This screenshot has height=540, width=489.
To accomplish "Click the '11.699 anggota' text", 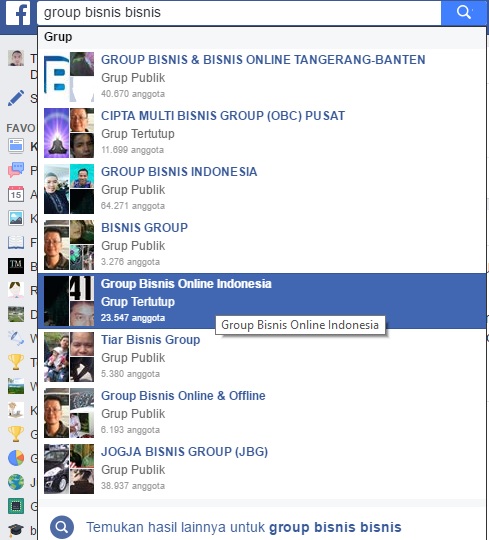I will [133, 150].
